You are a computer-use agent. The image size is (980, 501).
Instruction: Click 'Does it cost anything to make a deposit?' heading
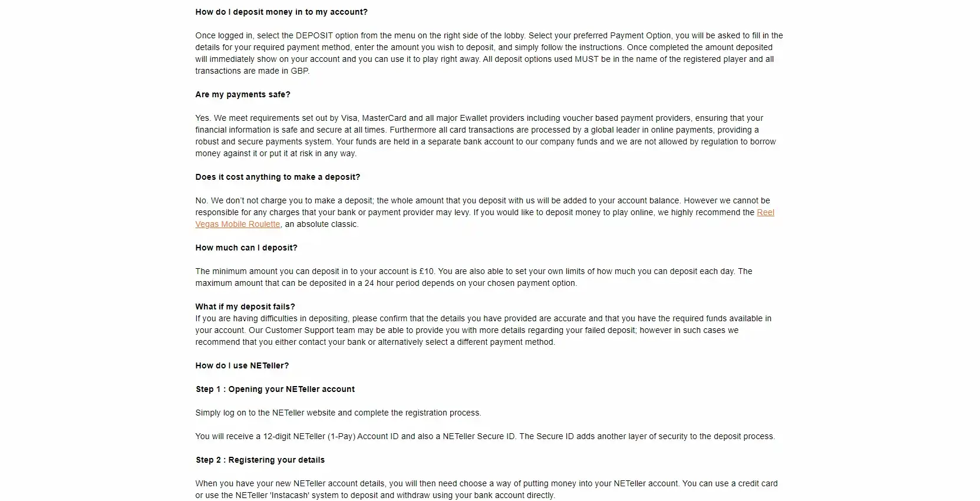pyautogui.click(x=278, y=177)
